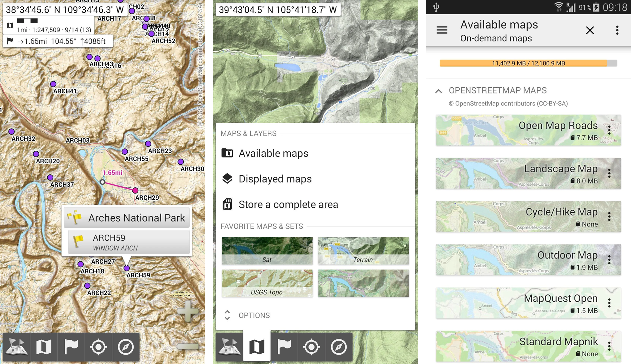Open options for MapQuest Open

(609, 303)
